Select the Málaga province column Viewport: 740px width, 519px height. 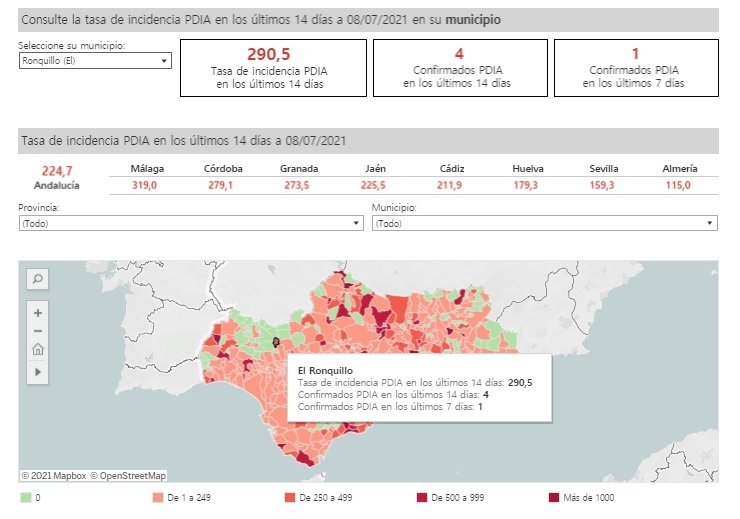pos(147,177)
